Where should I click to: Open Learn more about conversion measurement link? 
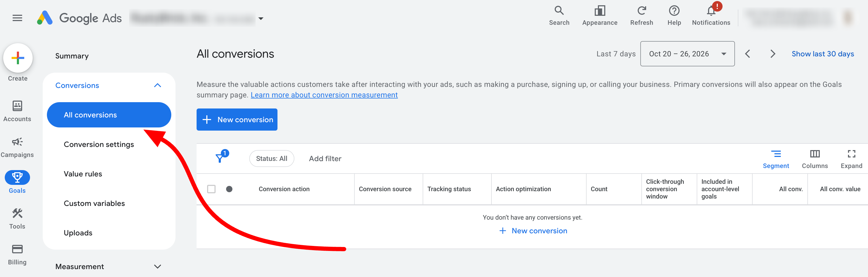[x=324, y=95]
